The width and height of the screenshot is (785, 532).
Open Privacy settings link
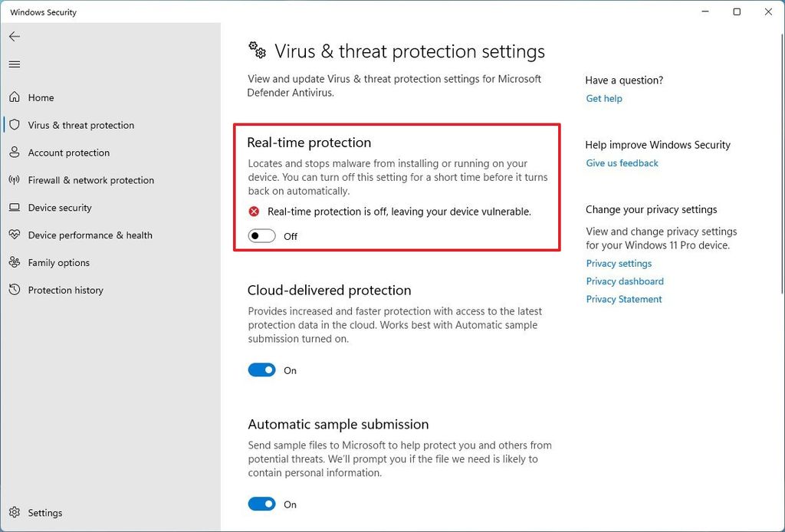pos(619,263)
